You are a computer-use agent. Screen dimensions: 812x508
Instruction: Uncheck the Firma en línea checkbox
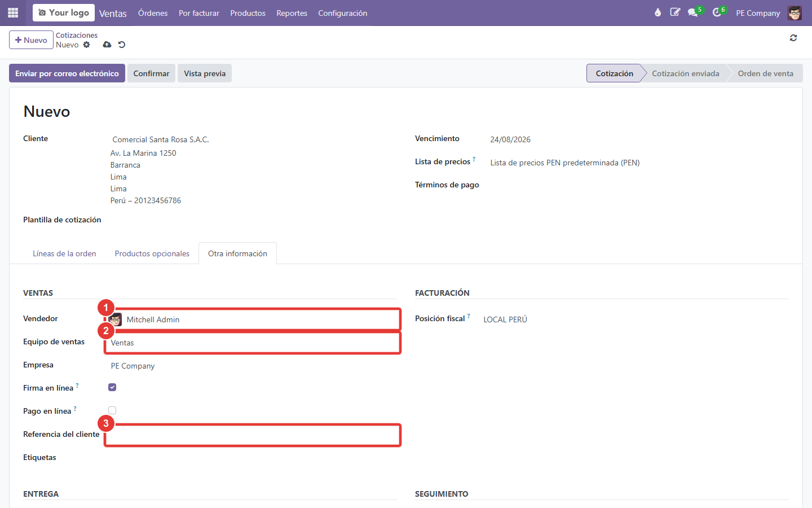tap(112, 387)
